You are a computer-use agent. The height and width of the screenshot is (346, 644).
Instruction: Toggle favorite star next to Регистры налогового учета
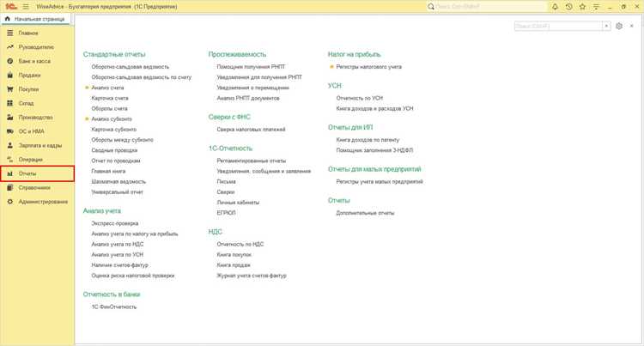(331, 66)
